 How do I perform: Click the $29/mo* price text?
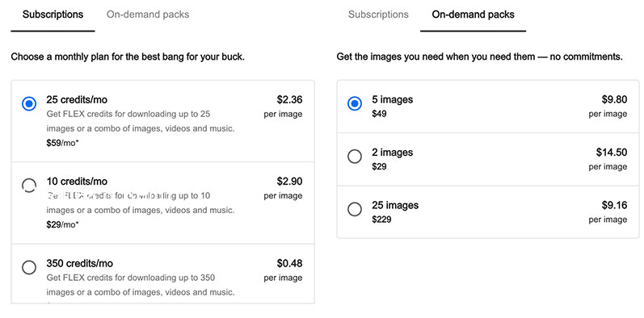point(62,225)
